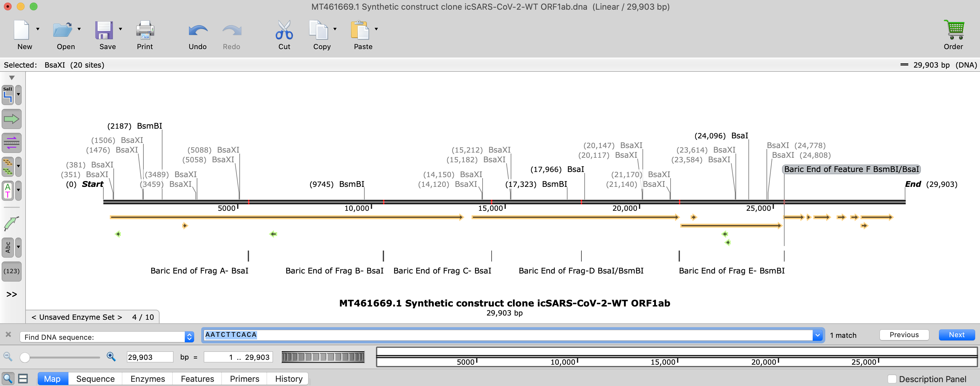
Task: Enable the Description Panel checkbox
Action: click(892, 379)
